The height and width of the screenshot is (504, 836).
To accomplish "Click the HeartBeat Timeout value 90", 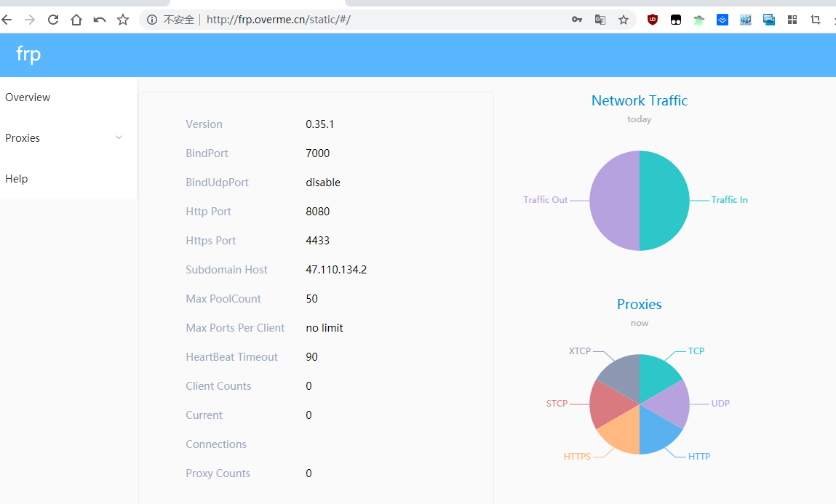I will click(x=312, y=357).
